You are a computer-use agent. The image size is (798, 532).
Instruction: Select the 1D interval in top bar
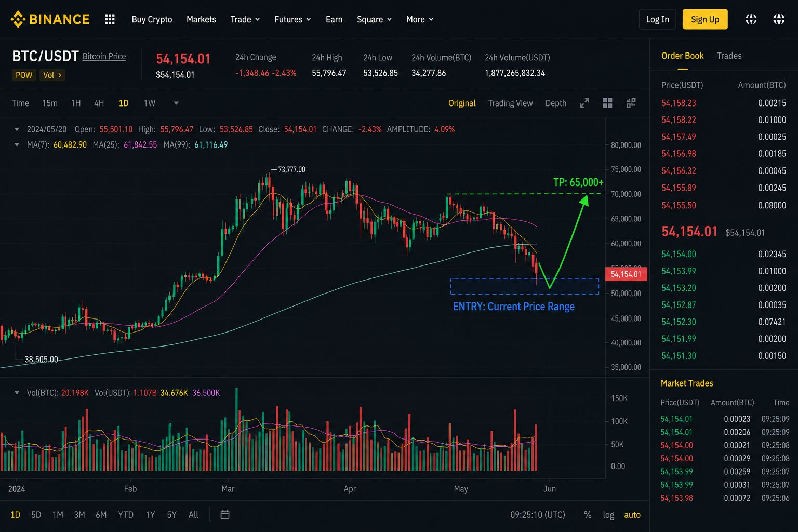(124, 103)
